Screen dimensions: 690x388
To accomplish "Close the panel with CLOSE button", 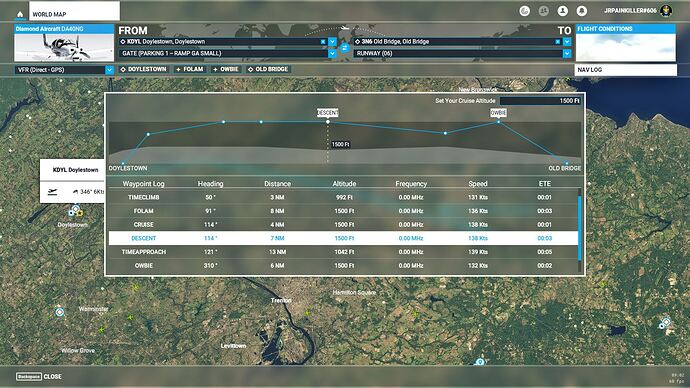I will pos(39,377).
